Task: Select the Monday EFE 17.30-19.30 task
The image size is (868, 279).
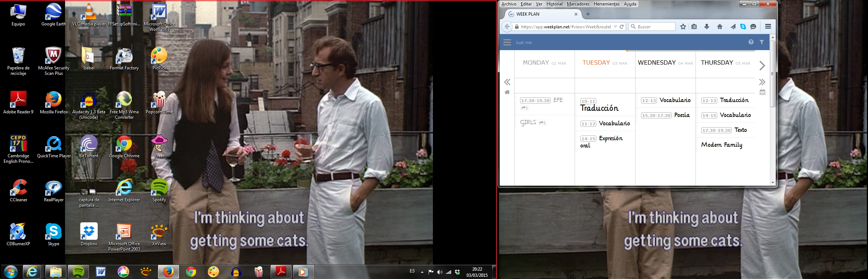Action: 544,104
